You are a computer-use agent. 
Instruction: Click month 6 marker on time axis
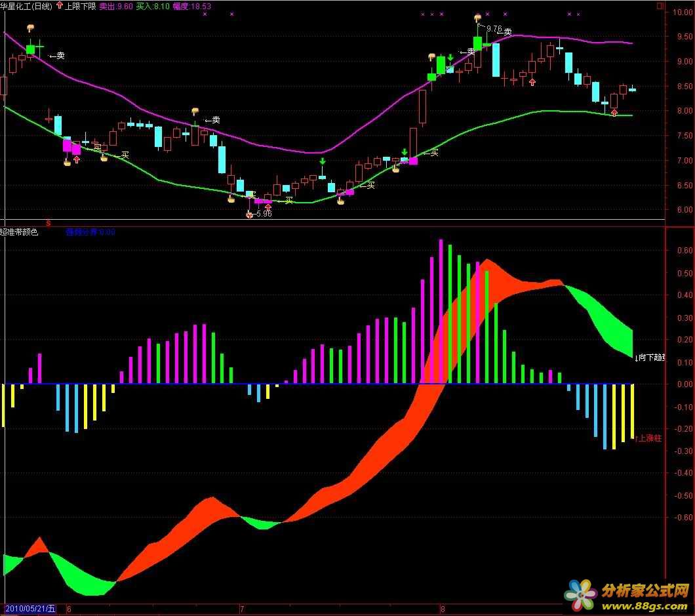(x=69, y=609)
